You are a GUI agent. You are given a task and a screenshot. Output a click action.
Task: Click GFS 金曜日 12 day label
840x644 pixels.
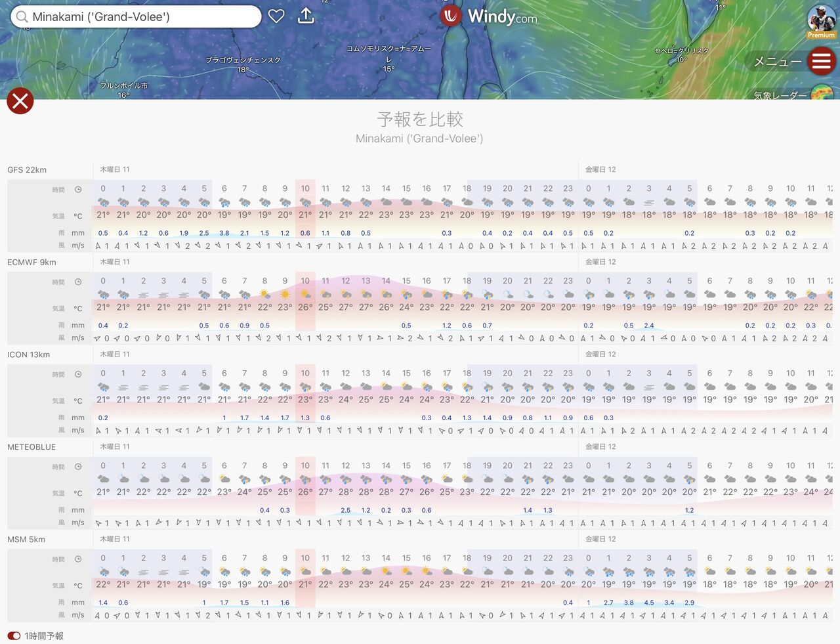tap(600, 169)
